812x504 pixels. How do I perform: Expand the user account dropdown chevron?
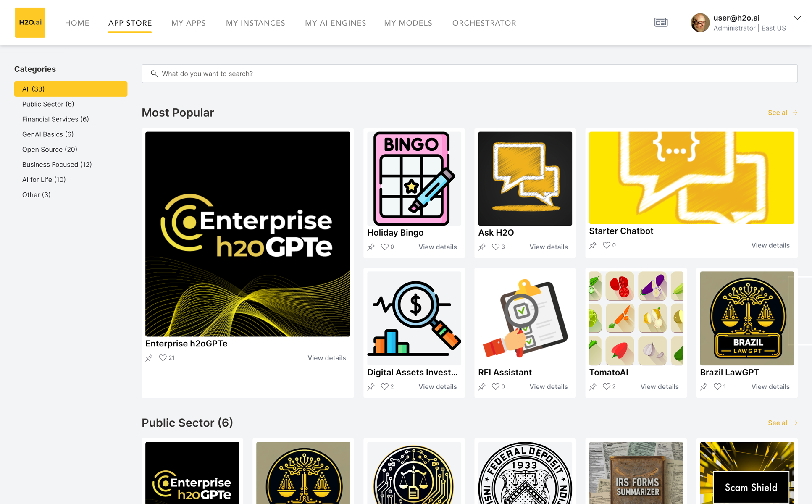click(x=797, y=18)
